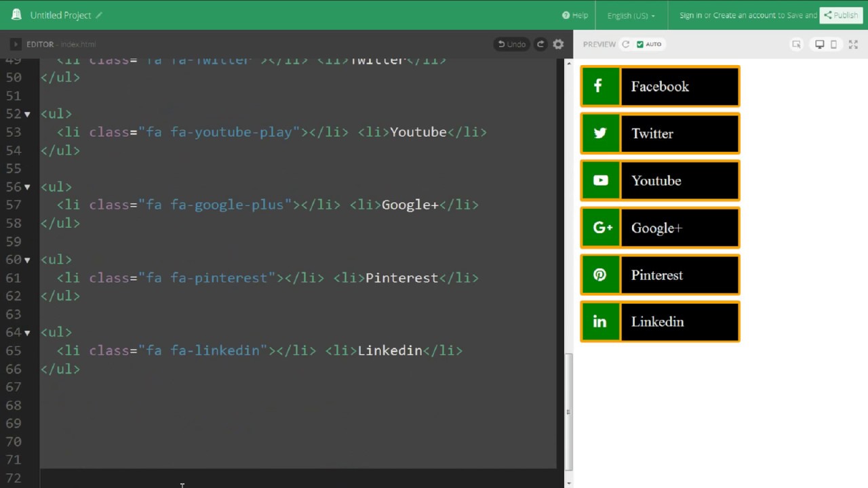The width and height of the screenshot is (868, 488).
Task: Switch preview to mobile view
Action: [x=833, y=44]
